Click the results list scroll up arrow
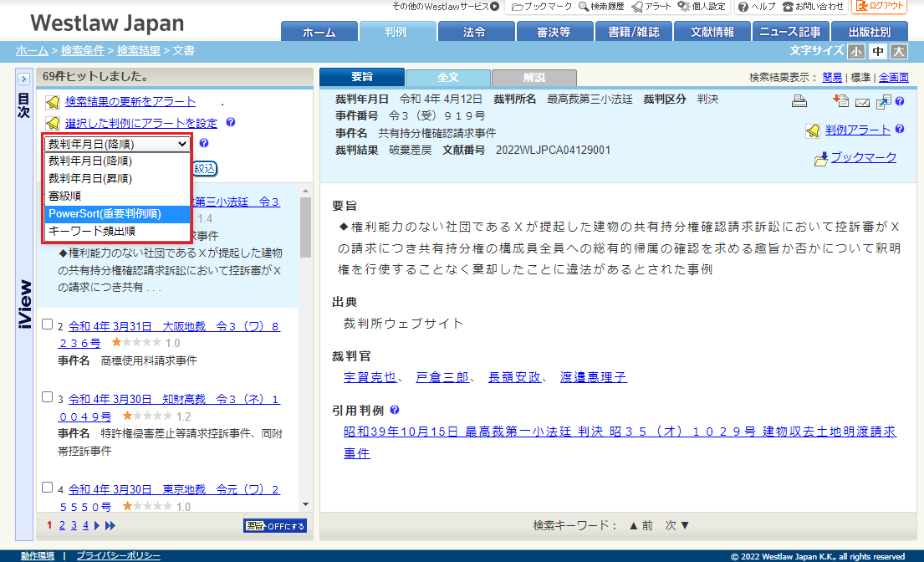924x562 pixels. coord(305,191)
